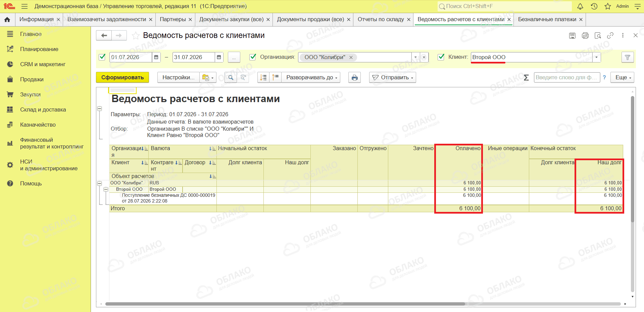Open the Склад и доставка section

point(43,109)
